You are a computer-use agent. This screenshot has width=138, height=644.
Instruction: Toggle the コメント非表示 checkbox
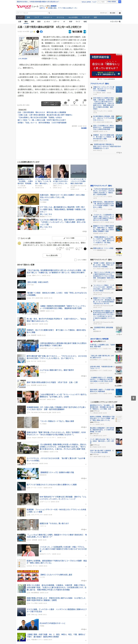(75, 260)
